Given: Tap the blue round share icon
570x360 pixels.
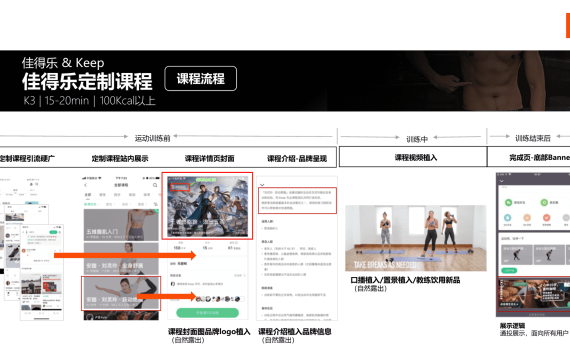Looking at the screenshot, I should [507, 218].
